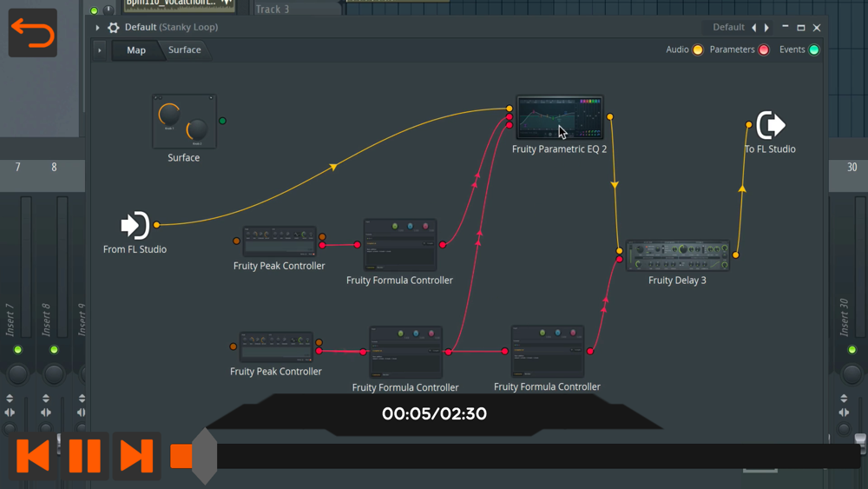868x489 pixels.
Task: Select mixer track number 8
Action: pyautogui.click(x=54, y=168)
